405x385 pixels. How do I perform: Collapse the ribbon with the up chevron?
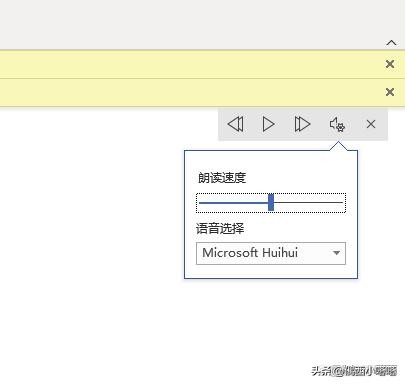391,43
